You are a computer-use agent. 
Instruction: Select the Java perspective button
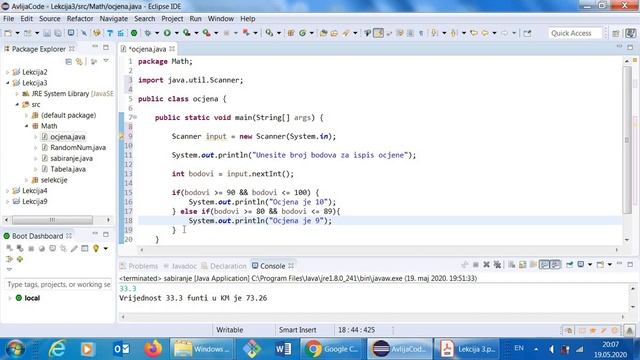pyautogui.click(x=631, y=33)
